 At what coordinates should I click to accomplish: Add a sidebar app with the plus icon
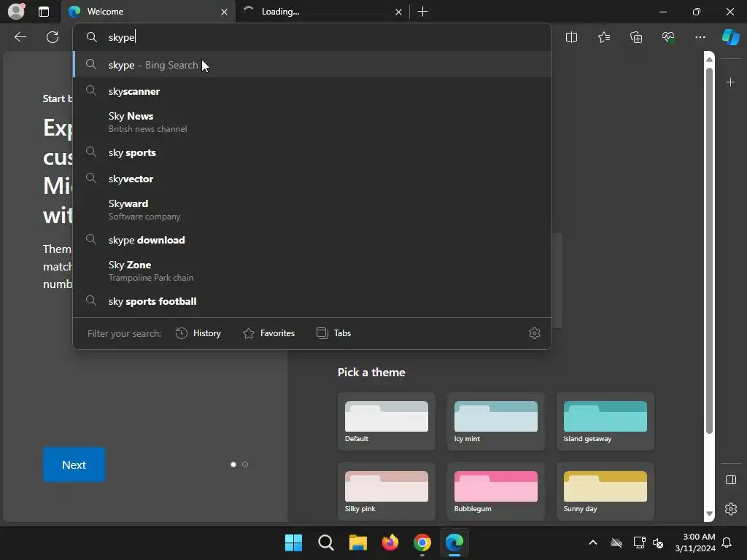coord(730,82)
